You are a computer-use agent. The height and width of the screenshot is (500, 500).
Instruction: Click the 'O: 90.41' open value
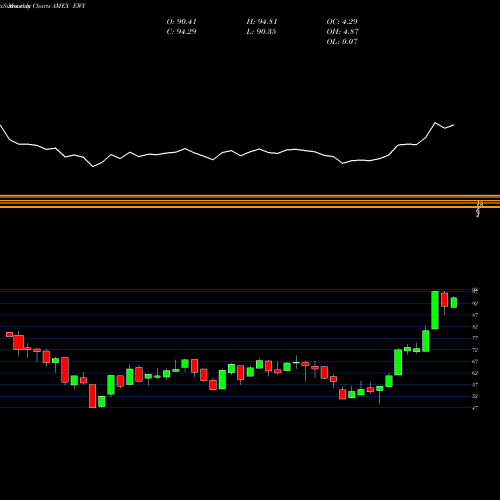[x=181, y=22]
